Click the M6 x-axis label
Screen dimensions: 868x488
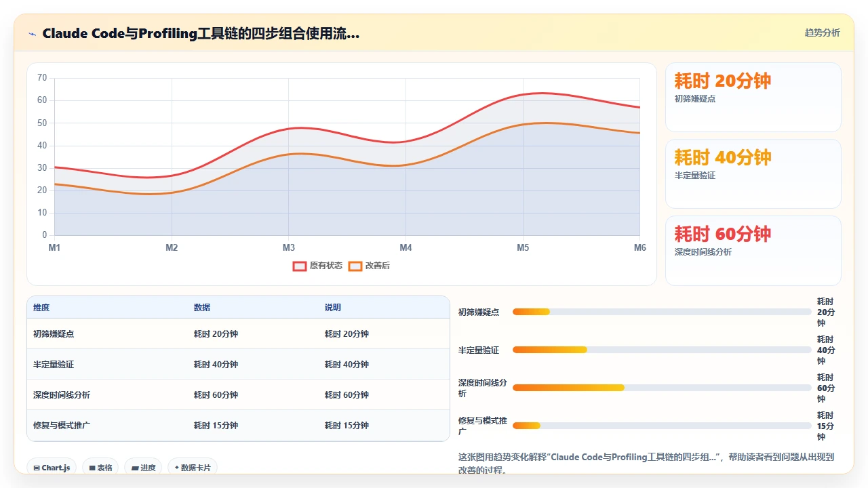tap(640, 247)
